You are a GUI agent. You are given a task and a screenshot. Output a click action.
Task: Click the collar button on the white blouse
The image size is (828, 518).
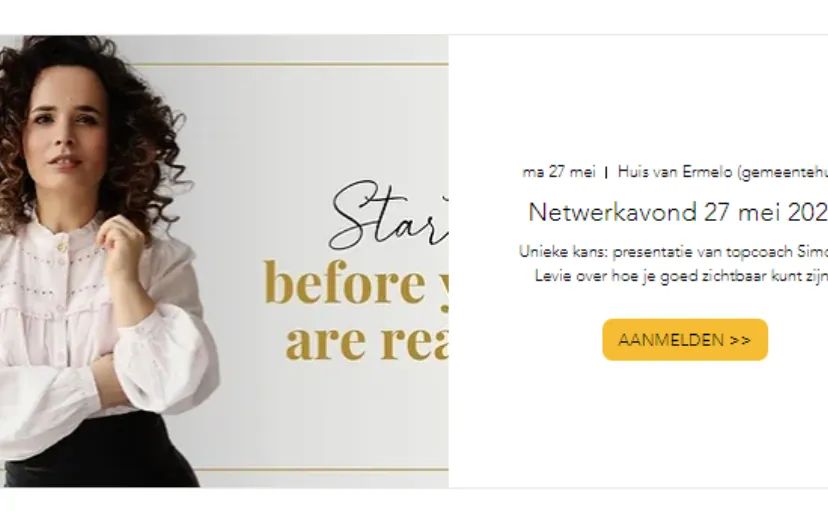[x=62, y=247]
